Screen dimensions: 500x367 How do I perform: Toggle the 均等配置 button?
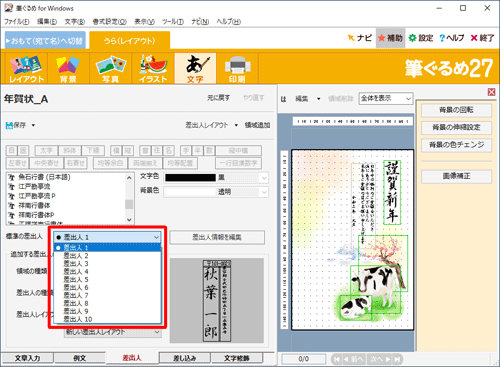coord(180,163)
